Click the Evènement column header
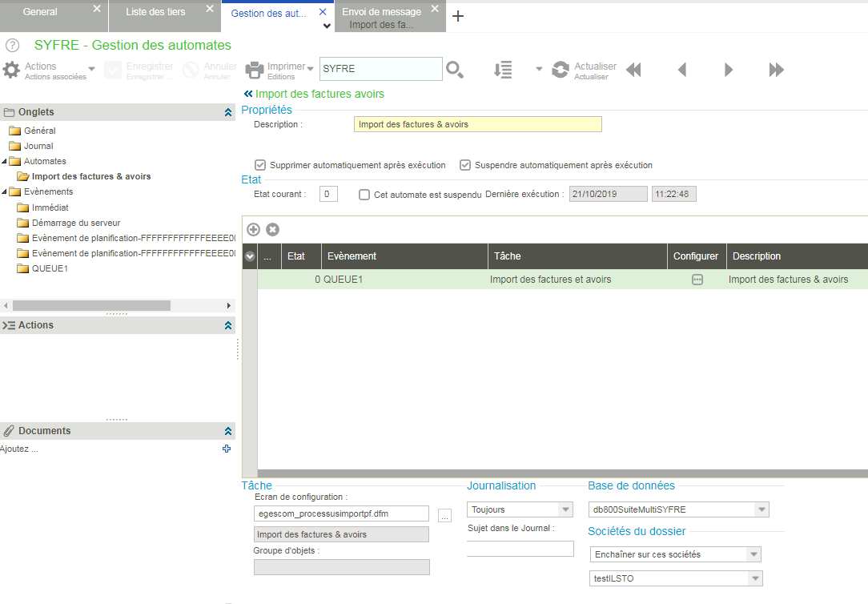868x604 pixels. tap(404, 256)
